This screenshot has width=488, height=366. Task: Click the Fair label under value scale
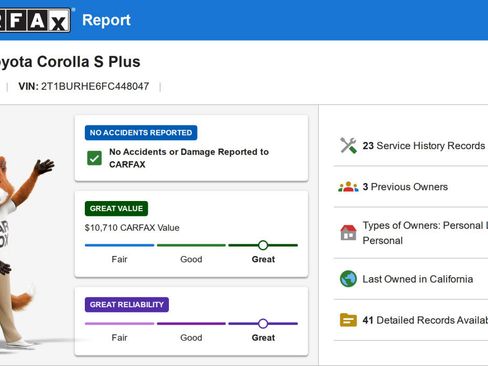tap(119, 259)
